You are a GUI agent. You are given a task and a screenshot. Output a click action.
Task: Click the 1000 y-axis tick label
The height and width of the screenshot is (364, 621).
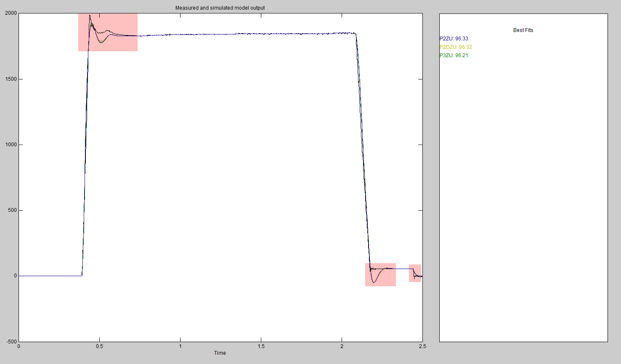point(11,145)
